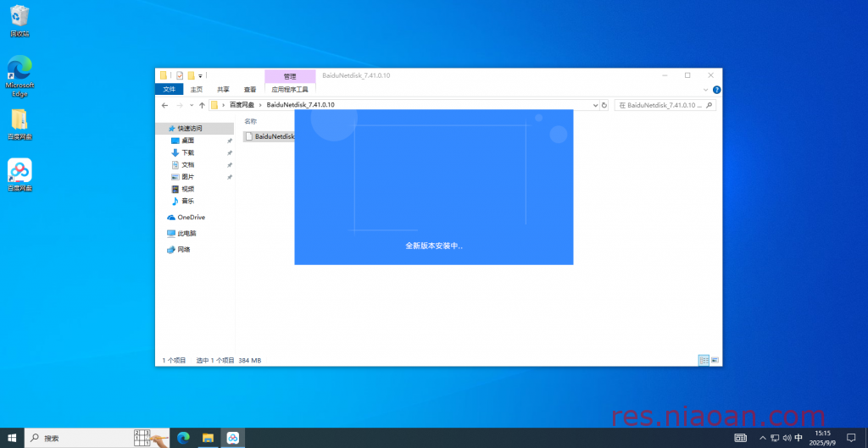Switch to large icons view in status bar
Image resolution: width=868 pixels, height=448 pixels.
tap(715, 360)
